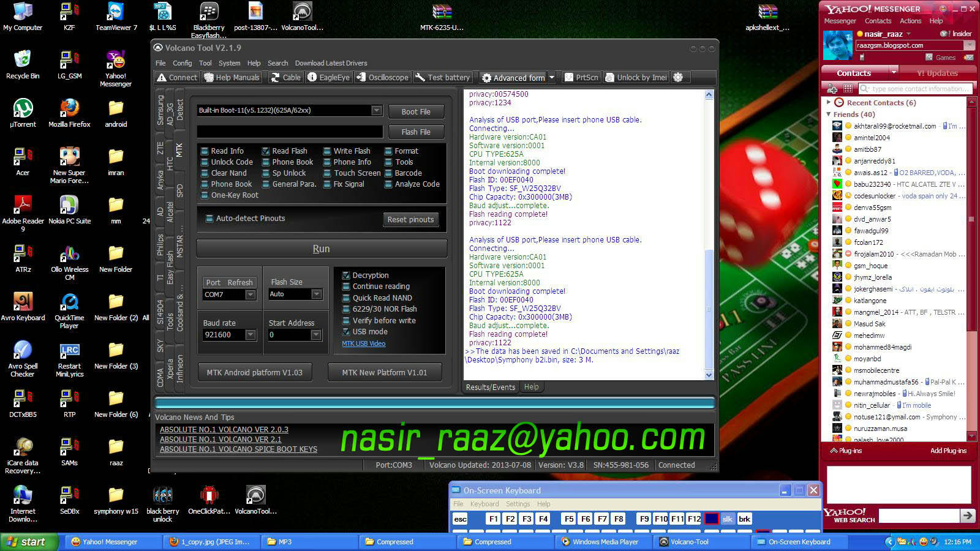
Task: Click the PrtScn toolbar button
Action: 581,77
